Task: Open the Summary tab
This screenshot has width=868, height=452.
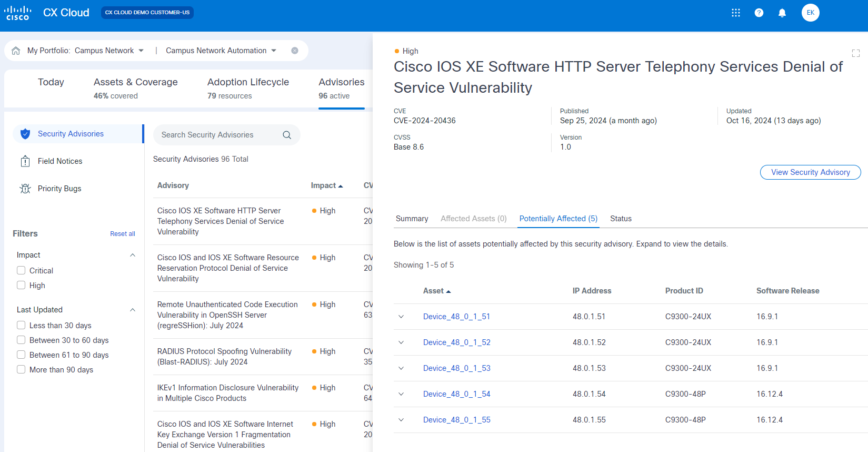Action: click(412, 219)
